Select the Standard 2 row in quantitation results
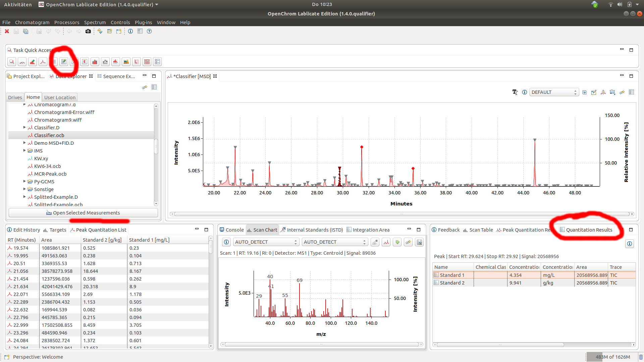 tap(534, 283)
